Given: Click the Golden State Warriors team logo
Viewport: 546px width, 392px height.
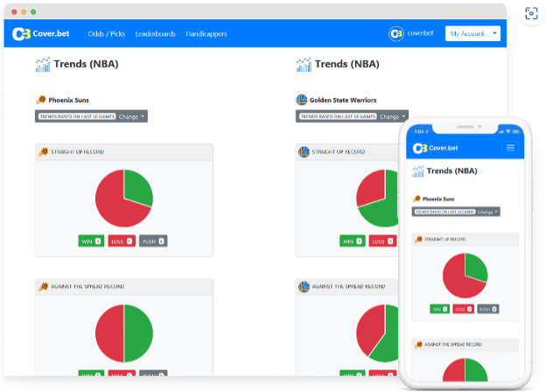Looking at the screenshot, I should 301,100.
